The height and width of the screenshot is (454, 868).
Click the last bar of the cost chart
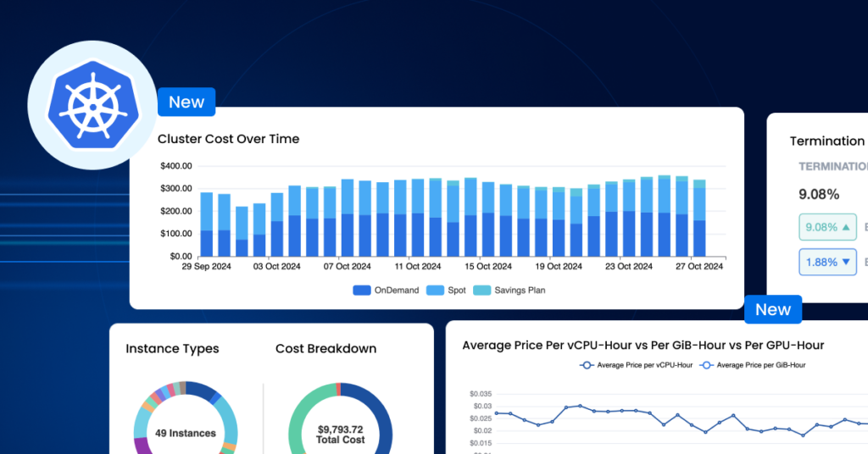(x=699, y=218)
